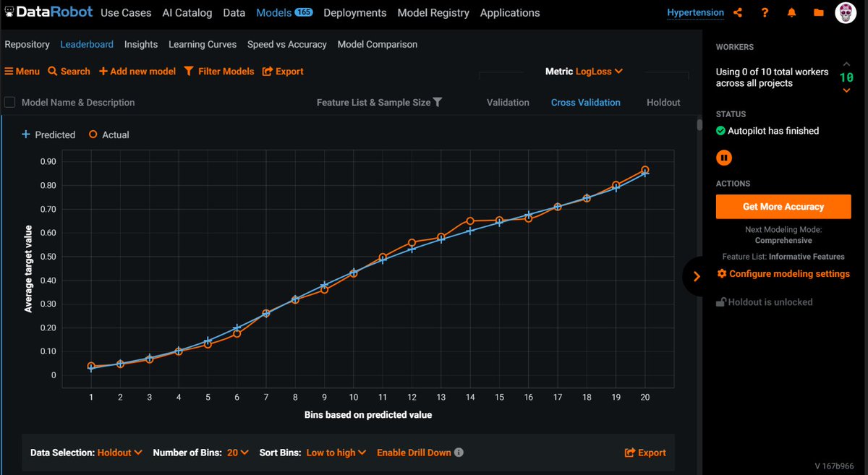This screenshot has height=475, width=868.
Task: Toggle the Actual legend series
Action: (109, 134)
